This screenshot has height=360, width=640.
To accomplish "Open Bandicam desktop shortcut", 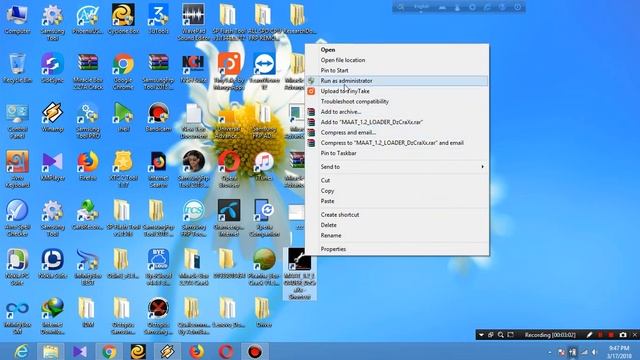I will click(158, 117).
